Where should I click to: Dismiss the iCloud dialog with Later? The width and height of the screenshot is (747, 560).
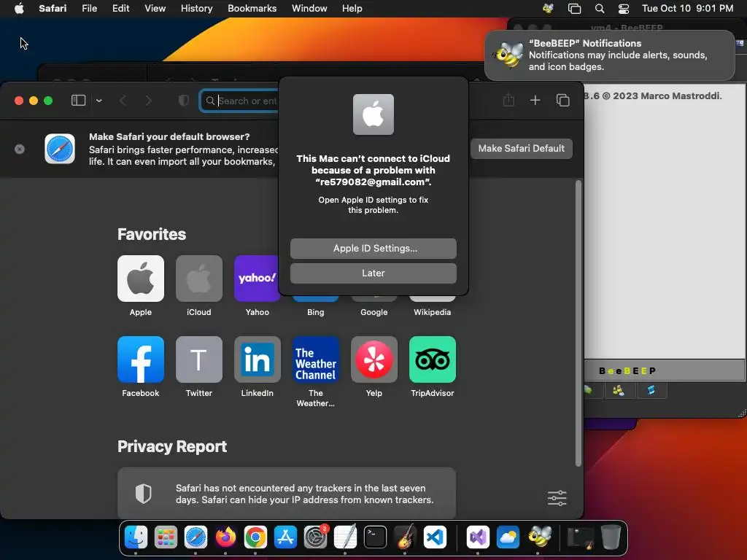pyautogui.click(x=373, y=273)
